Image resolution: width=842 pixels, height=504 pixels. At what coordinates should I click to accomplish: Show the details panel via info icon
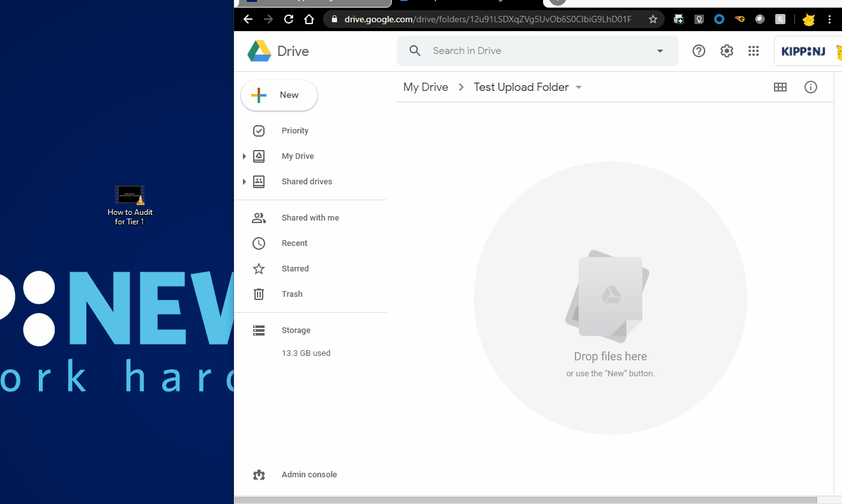click(810, 87)
